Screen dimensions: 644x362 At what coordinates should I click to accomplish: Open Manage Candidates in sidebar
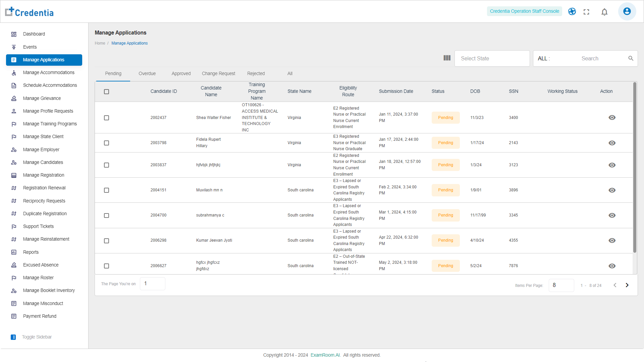[x=43, y=163]
